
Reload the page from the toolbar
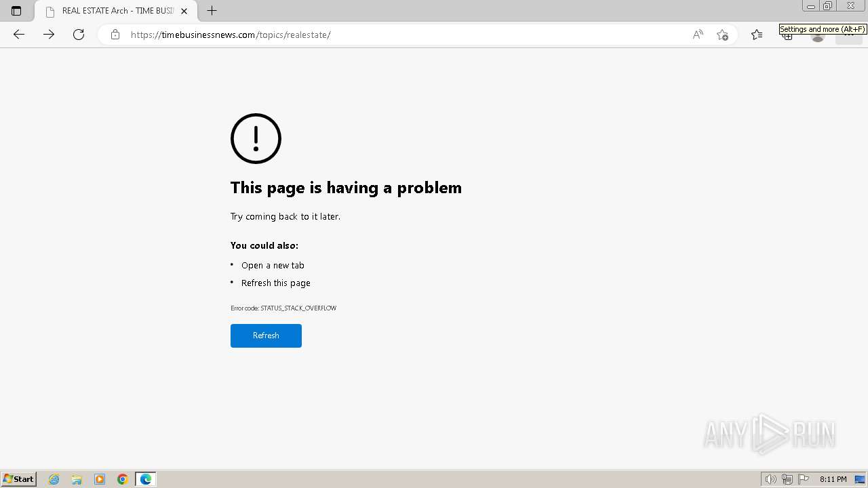pos(79,35)
